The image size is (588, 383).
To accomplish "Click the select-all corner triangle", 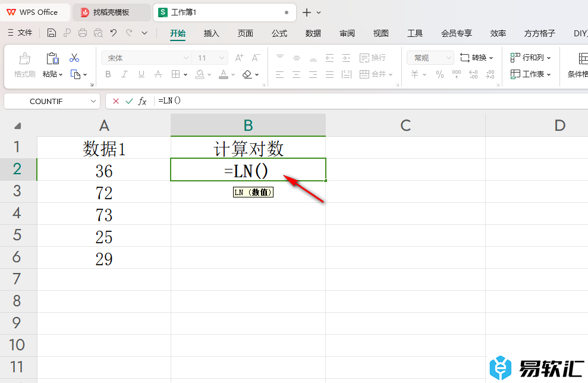I will [18, 125].
